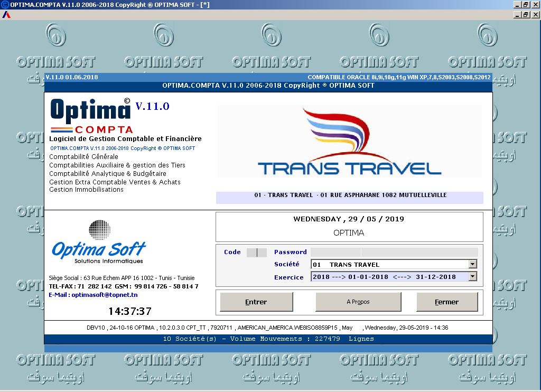Minimize the main application window
This screenshot has height=392, width=541.
[x=517, y=4]
